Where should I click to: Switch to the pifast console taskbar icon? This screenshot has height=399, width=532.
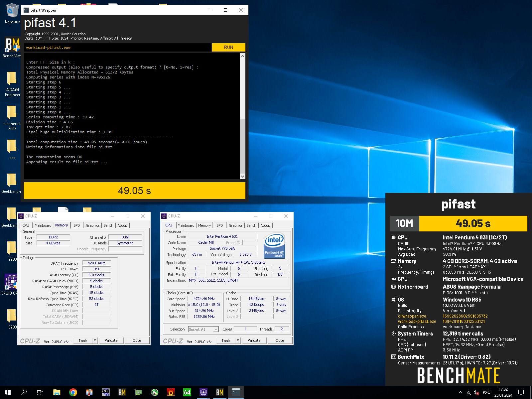pyautogui.click(x=236, y=392)
